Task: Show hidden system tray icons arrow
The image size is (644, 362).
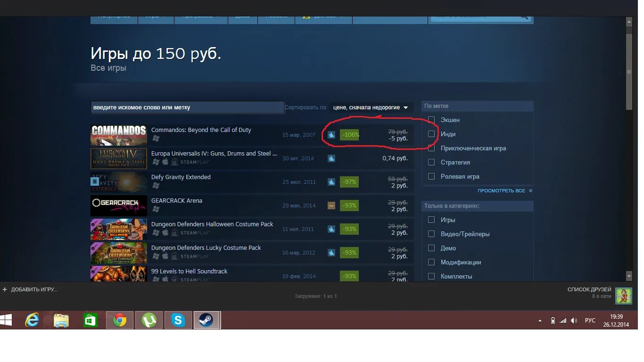Action: tap(540, 321)
